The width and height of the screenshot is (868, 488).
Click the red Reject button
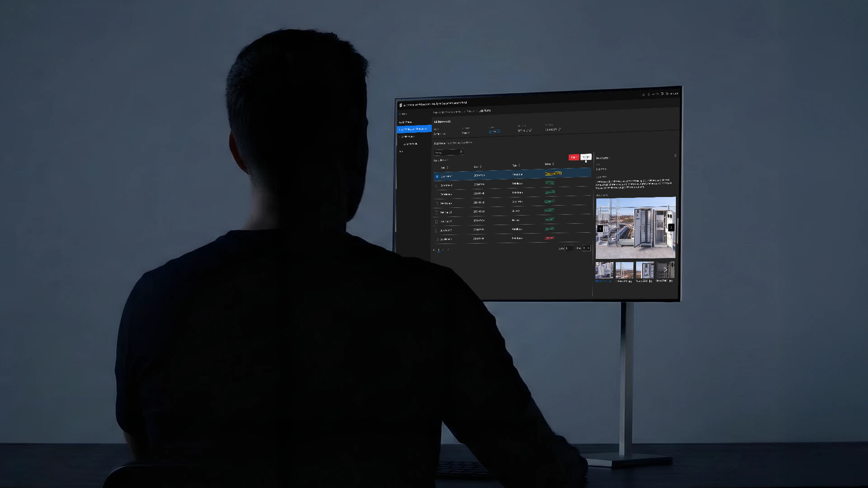(x=574, y=157)
